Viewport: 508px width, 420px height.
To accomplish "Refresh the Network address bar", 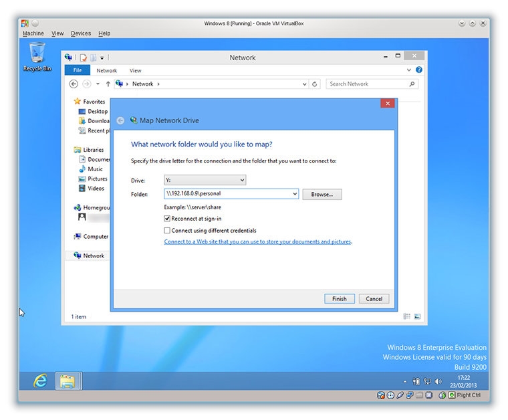I will point(315,84).
